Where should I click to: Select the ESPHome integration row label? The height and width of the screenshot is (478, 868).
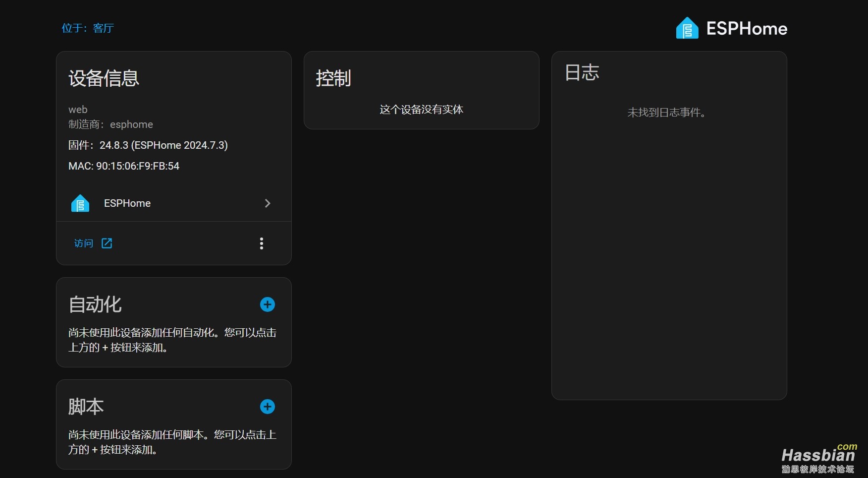pos(127,203)
